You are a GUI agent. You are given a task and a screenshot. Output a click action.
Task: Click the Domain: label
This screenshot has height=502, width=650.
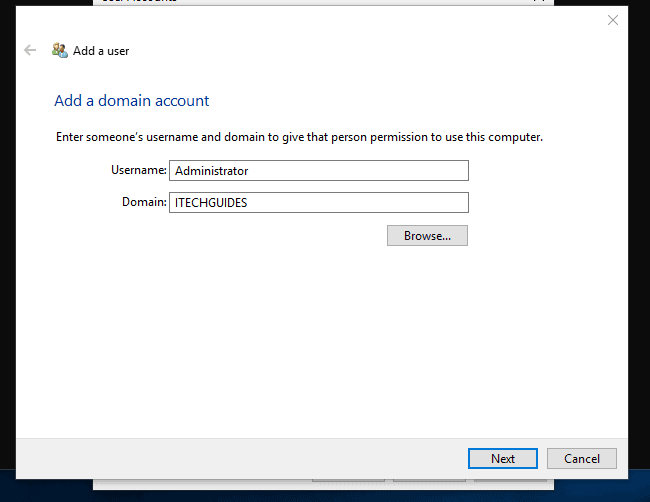click(x=144, y=203)
